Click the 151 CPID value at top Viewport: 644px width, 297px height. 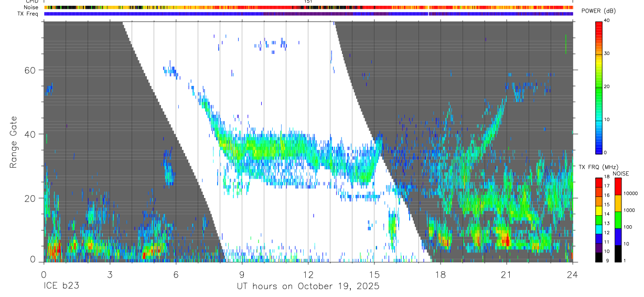coord(308,2)
